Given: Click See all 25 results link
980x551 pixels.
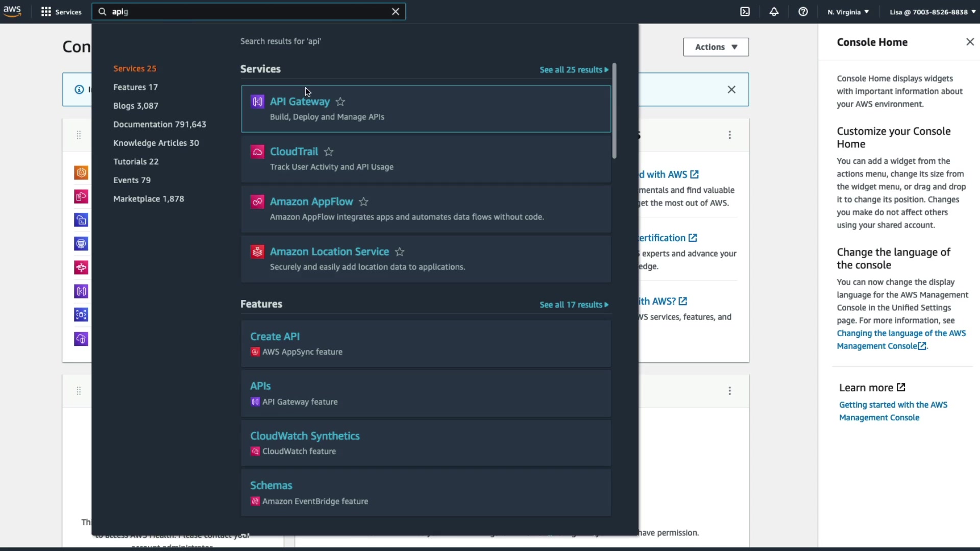Looking at the screenshot, I should pyautogui.click(x=574, y=70).
